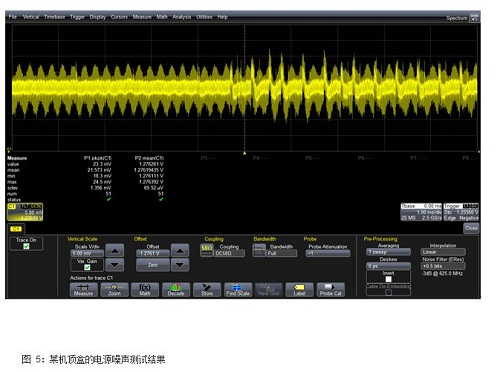500x372 pixels.
Task: Expand the Bandwidth Full selector
Action: pyautogui.click(x=281, y=253)
